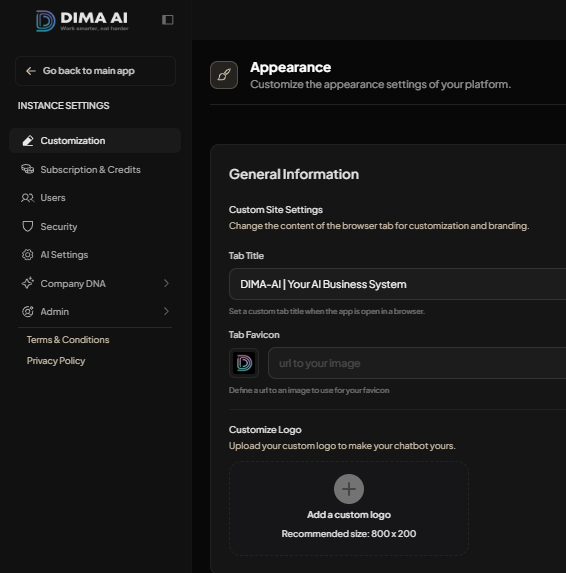Viewport: 566px width, 573px height.
Task: Open the Terms & Conditions link
Action: click(x=68, y=340)
